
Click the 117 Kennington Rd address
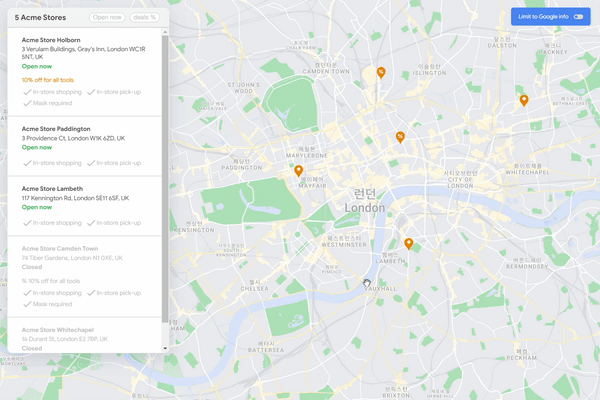[75, 198]
